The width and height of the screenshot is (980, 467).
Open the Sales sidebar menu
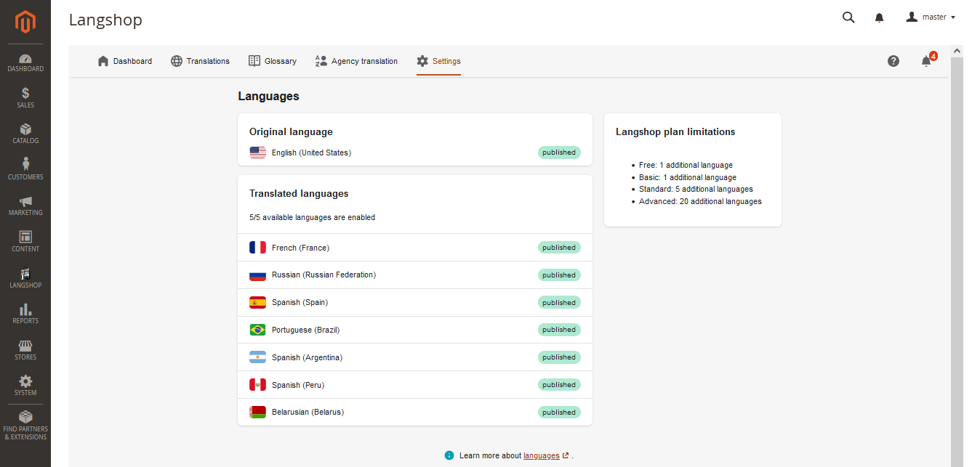[25, 98]
